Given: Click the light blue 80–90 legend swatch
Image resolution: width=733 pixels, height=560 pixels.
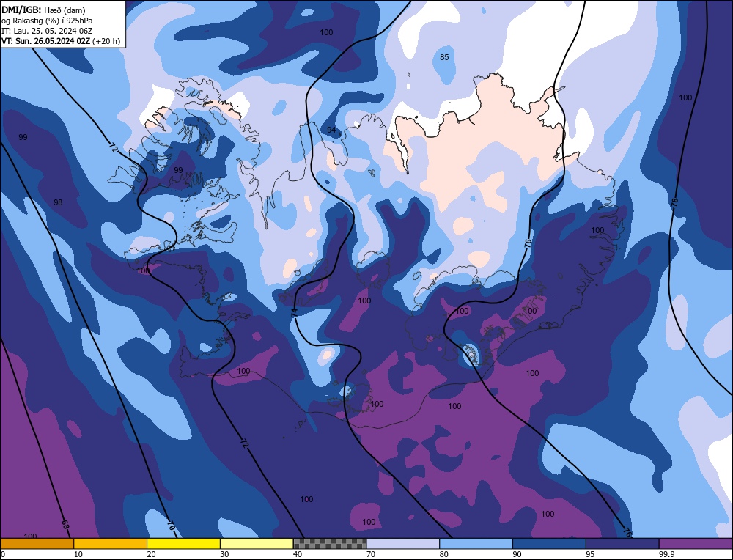Looking at the screenshot, I should (476, 544).
